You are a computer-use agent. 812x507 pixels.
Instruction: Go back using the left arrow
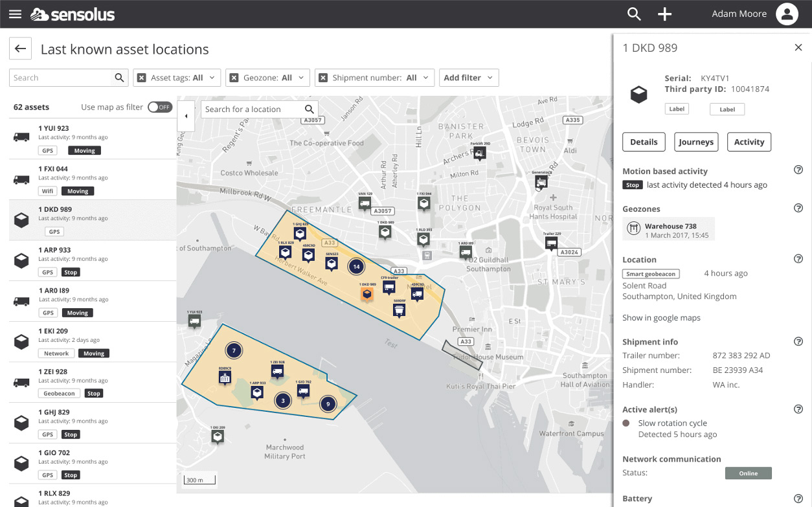point(21,49)
